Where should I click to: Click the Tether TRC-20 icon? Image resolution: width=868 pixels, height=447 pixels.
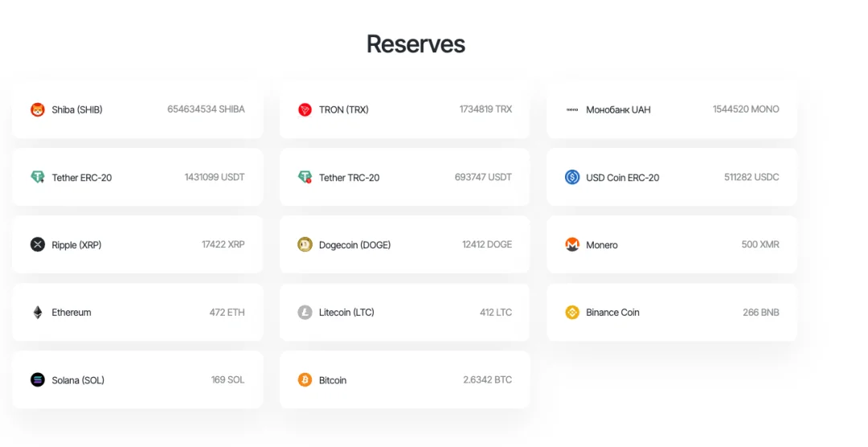(305, 177)
